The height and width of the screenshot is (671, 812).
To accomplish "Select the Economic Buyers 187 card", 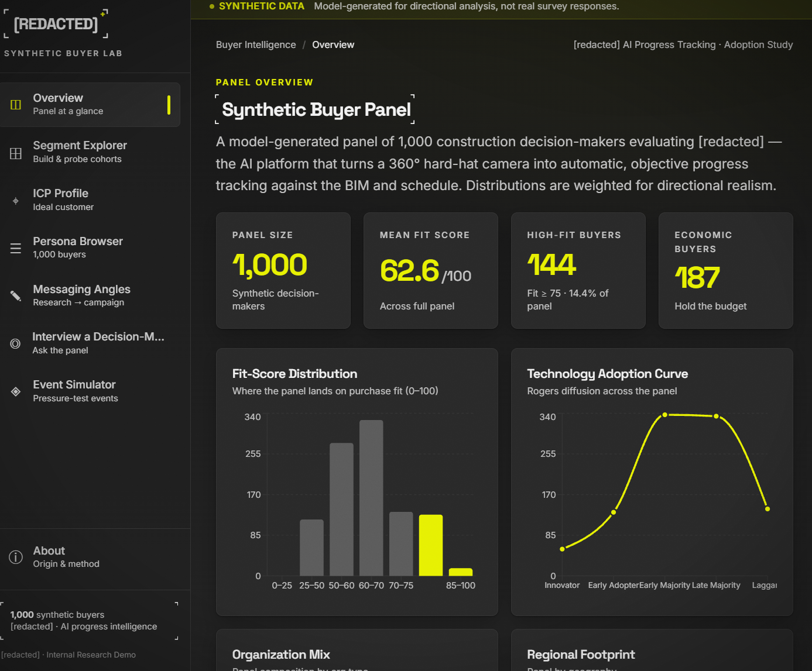I will (x=726, y=271).
